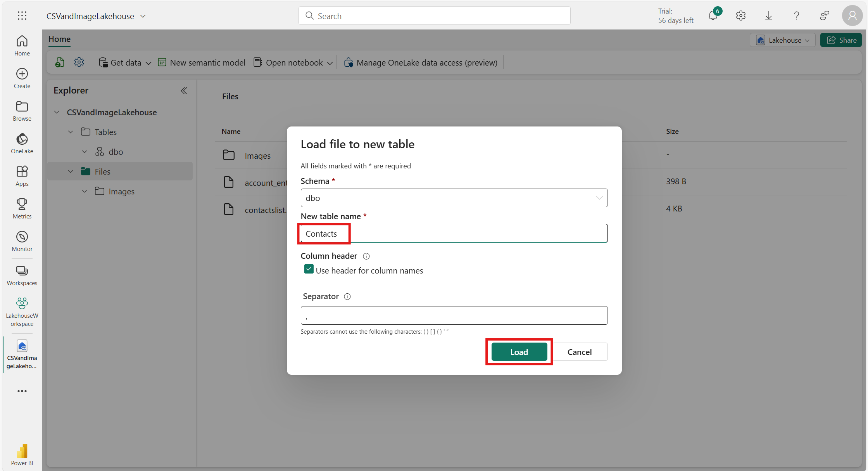Collapse the Explorer pane with chevrons
The width and height of the screenshot is (868, 471).
point(184,90)
